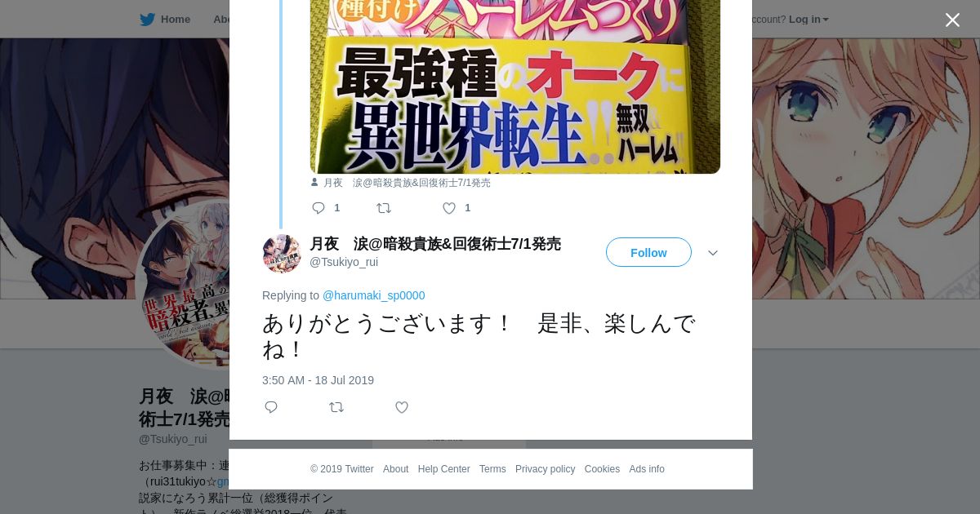Viewport: 980px width, 514px height.
Task: Open the tweet options chevron next to Follow
Action: coord(713,253)
